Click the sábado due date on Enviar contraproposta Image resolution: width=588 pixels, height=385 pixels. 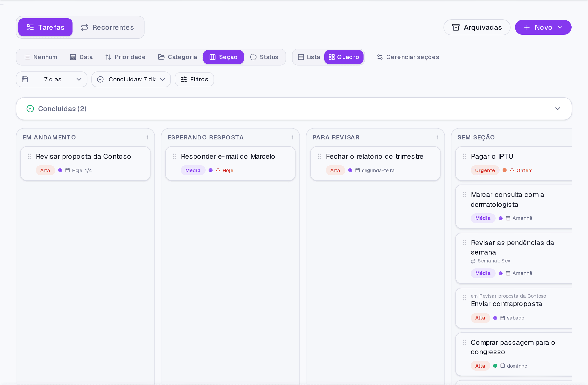click(515, 318)
